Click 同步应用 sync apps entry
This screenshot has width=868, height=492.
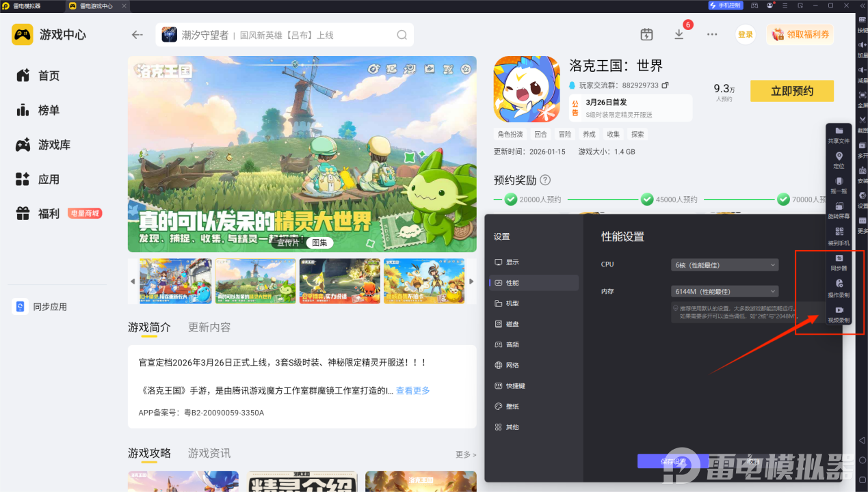pos(41,307)
